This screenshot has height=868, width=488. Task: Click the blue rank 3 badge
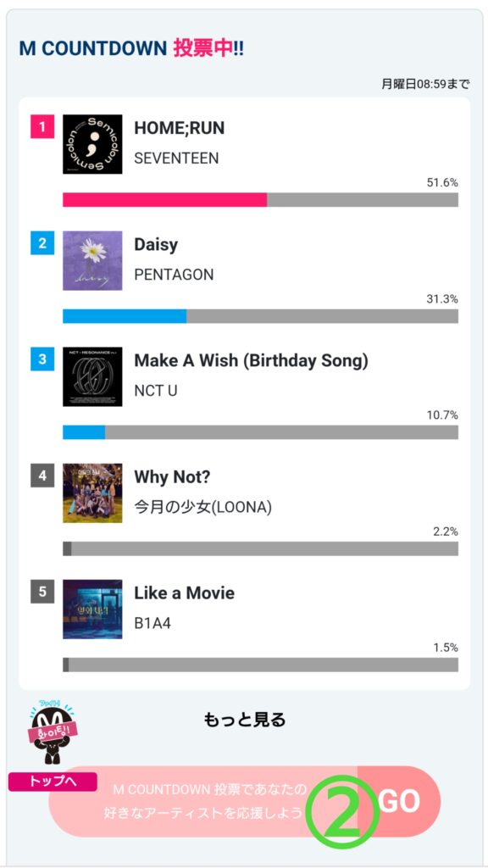pyautogui.click(x=42, y=359)
